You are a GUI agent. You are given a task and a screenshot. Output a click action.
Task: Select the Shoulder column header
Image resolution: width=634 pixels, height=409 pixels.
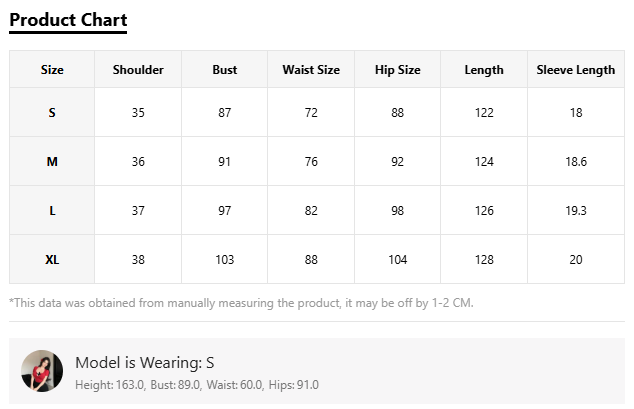(x=138, y=70)
